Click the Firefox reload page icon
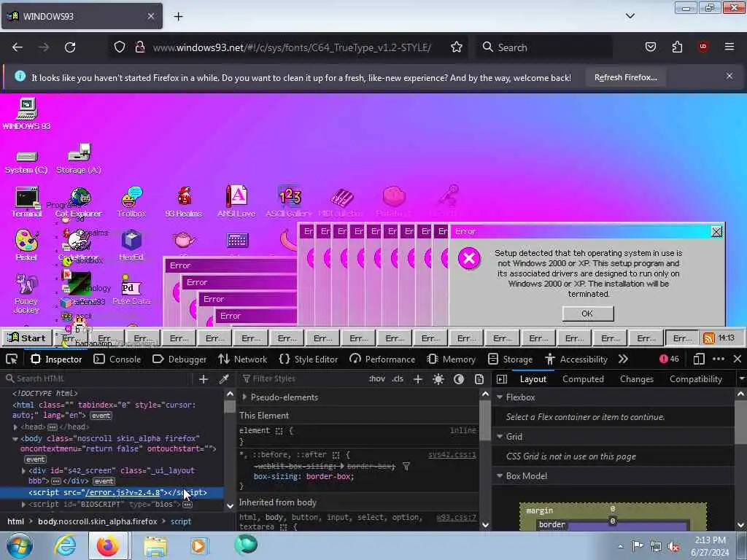The image size is (747, 560). [70, 47]
